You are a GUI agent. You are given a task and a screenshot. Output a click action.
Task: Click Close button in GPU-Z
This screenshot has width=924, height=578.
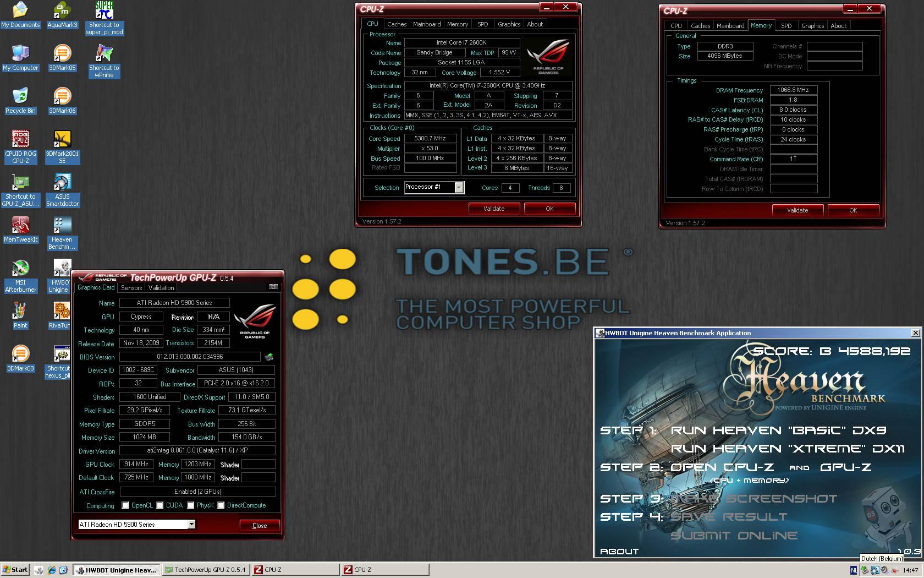click(260, 526)
